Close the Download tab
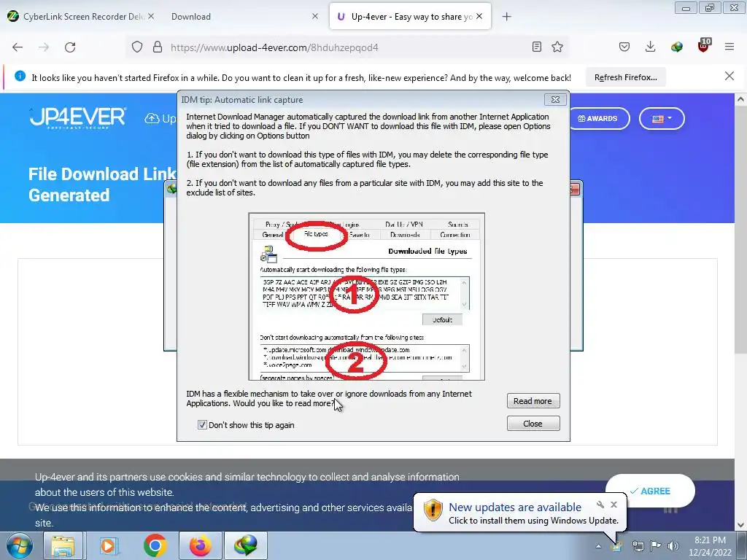The height and width of the screenshot is (560, 747). click(315, 16)
